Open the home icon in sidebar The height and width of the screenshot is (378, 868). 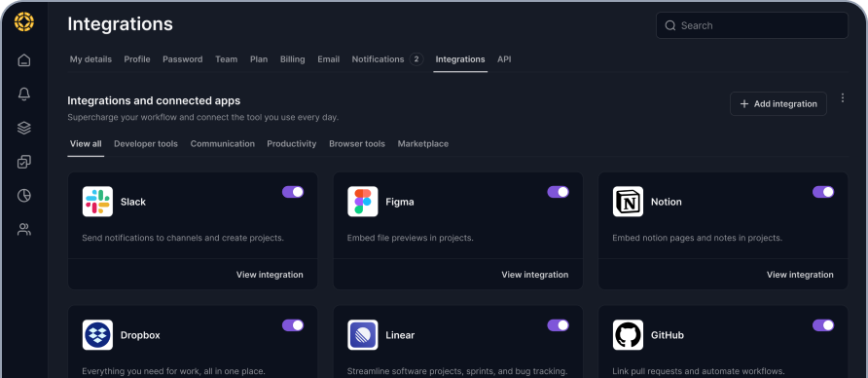(23, 59)
